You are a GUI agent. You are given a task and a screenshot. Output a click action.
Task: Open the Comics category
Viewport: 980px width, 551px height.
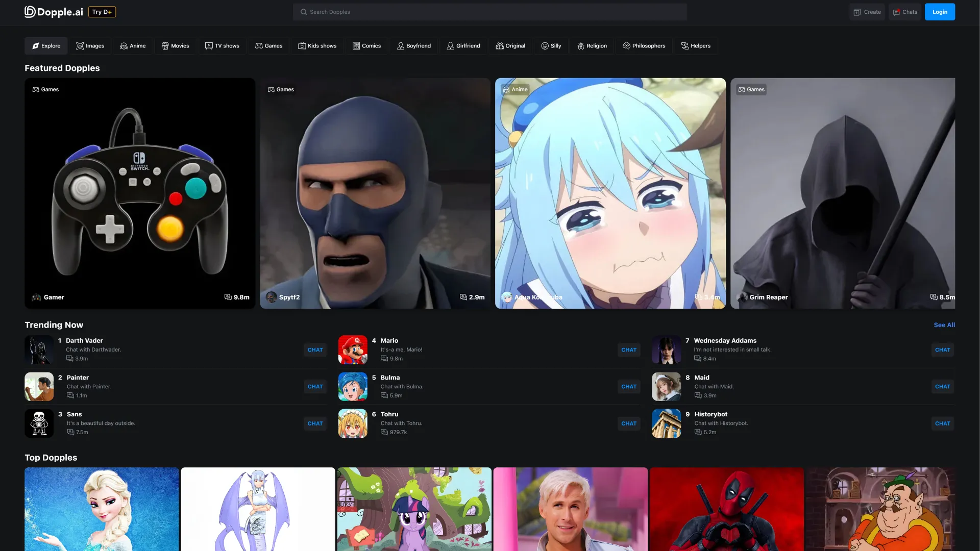pyautogui.click(x=367, y=46)
